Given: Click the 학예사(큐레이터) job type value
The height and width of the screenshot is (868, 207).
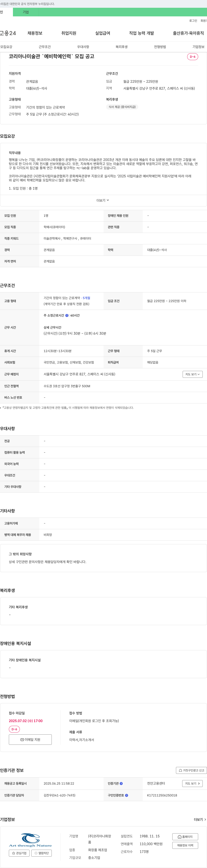Looking at the screenshot, I should (x=54, y=227).
